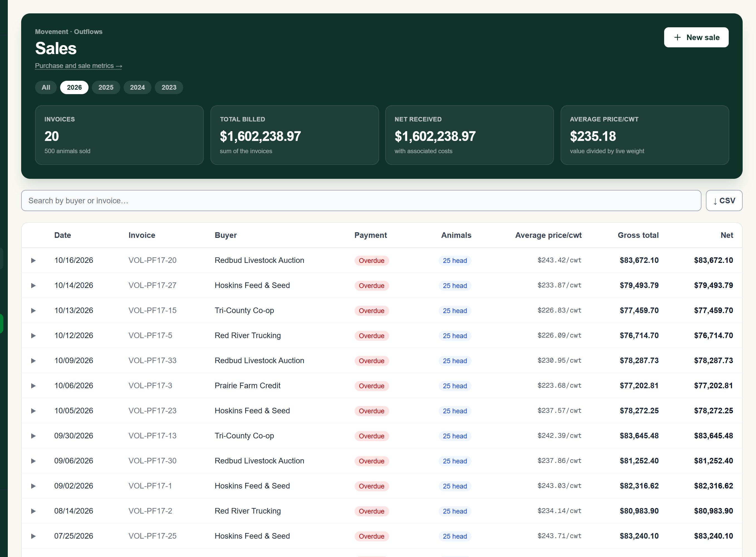Expand the VOL-PF17-5 invoice row

(33, 336)
